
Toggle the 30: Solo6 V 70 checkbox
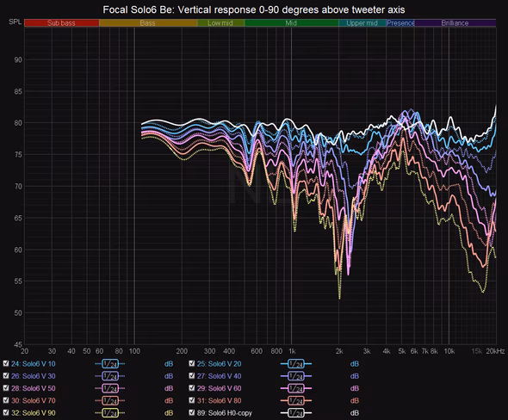[6, 400]
